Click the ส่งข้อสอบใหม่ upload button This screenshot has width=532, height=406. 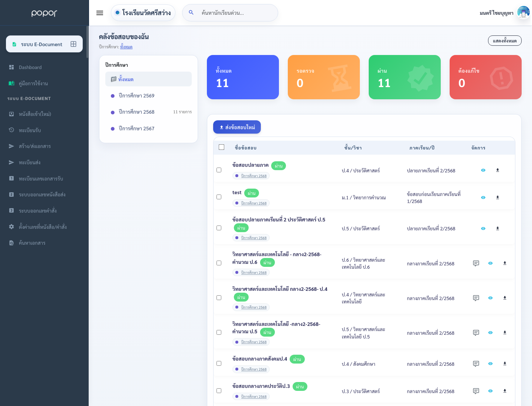click(x=237, y=127)
